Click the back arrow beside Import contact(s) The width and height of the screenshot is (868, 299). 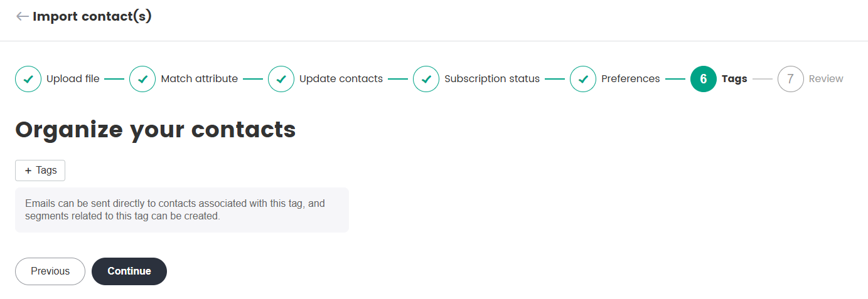pos(23,16)
